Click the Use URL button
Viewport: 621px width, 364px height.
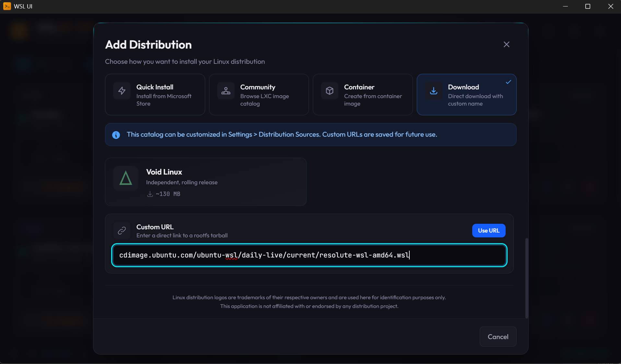pos(488,231)
